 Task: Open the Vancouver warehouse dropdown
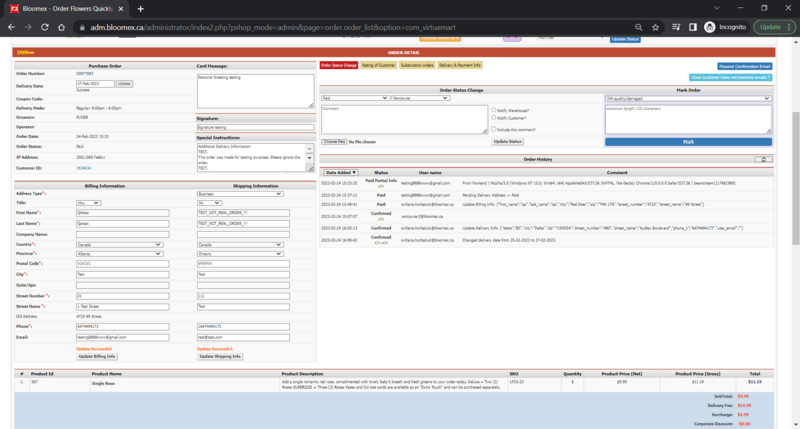pyautogui.click(x=420, y=98)
